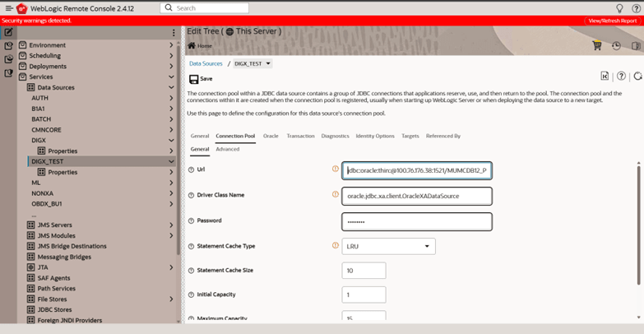Open the SAF Agents tree item
Screen dimensions: 644x334
tap(53, 278)
